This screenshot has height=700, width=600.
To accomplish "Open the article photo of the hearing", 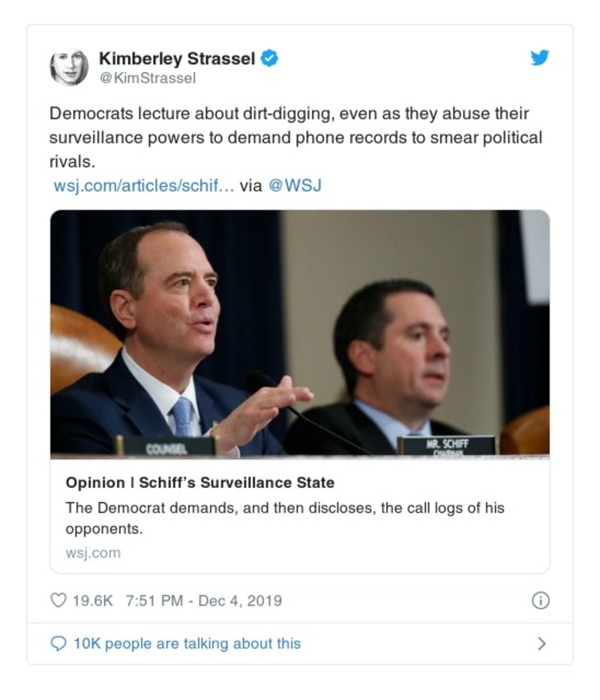I will tap(300, 332).
